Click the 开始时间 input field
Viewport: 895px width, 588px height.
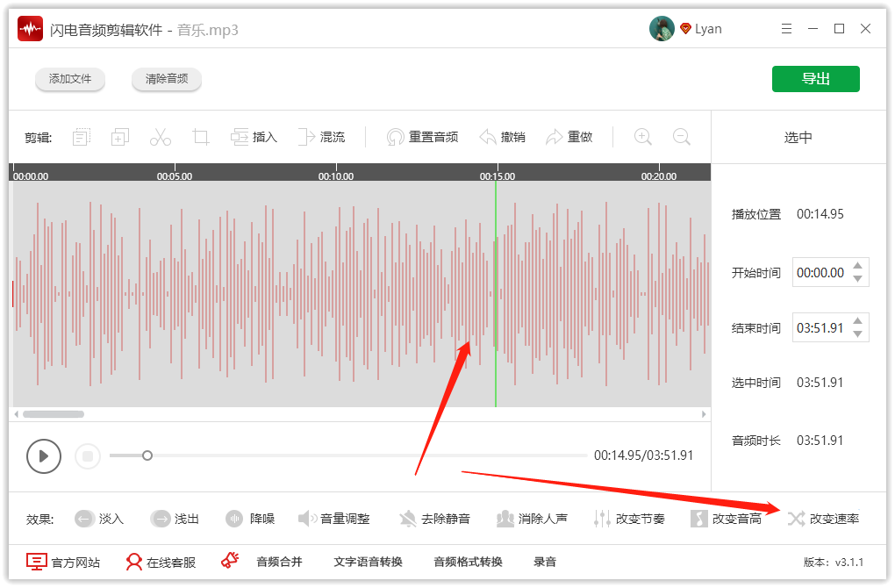point(820,273)
